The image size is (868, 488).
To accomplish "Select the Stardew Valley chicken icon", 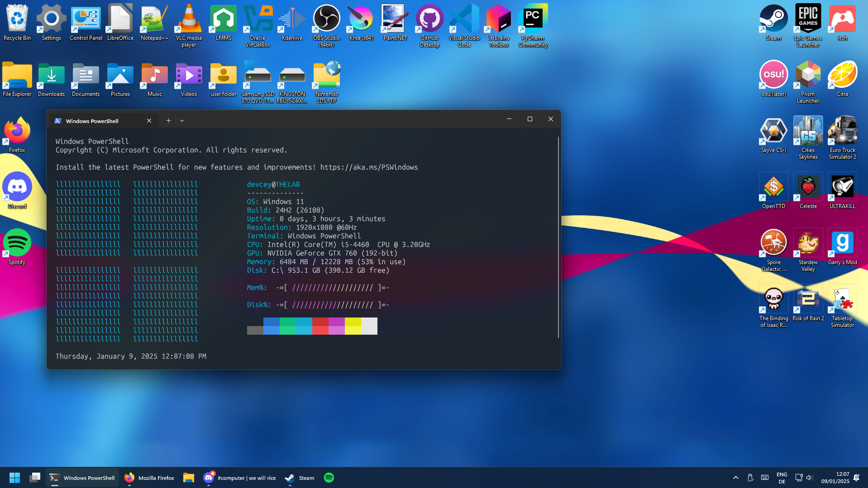I will [808, 250].
